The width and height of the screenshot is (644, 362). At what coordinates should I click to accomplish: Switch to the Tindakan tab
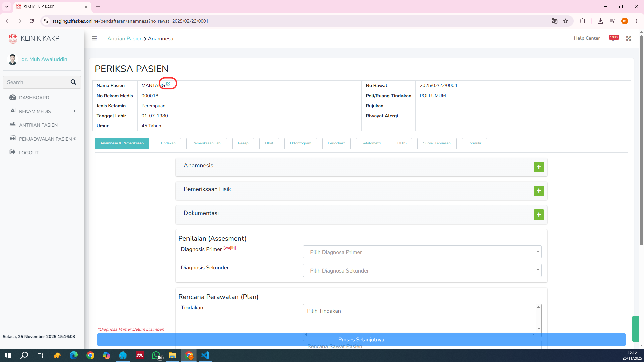(168, 143)
